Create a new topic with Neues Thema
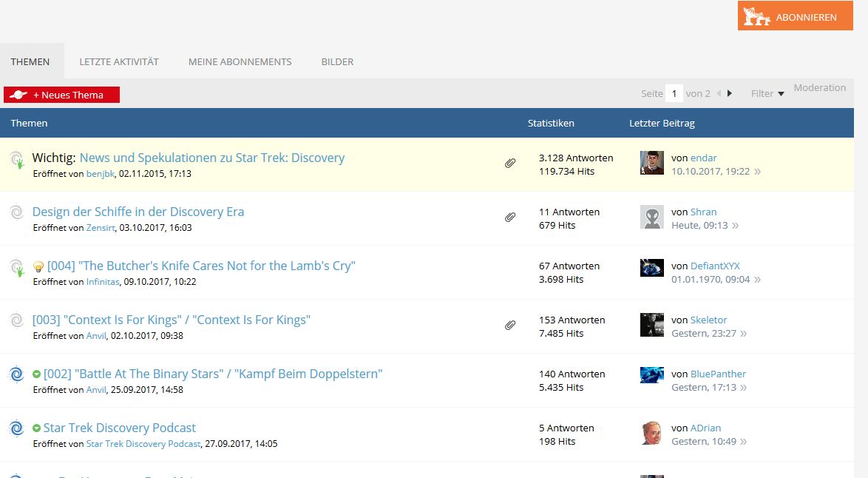Image resolution: width=868 pixels, height=478 pixels. click(x=61, y=95)
